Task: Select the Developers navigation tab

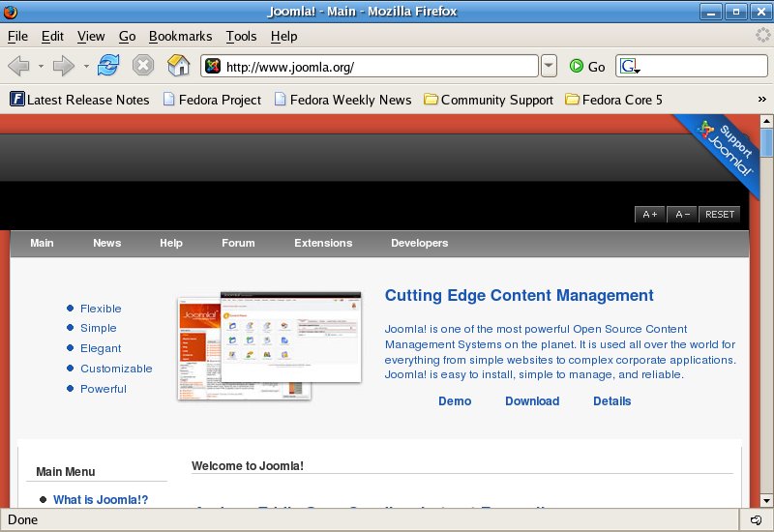Action: (420, 243)
